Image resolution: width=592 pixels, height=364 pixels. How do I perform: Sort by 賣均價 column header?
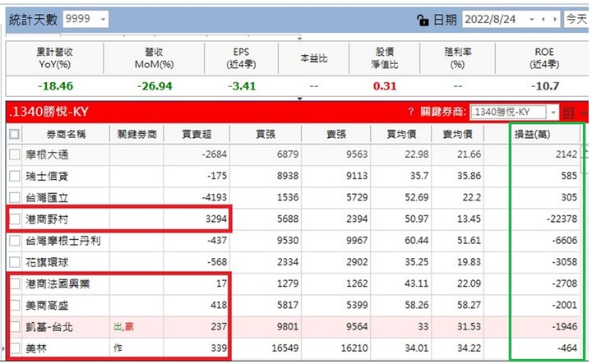pos(457,134)
